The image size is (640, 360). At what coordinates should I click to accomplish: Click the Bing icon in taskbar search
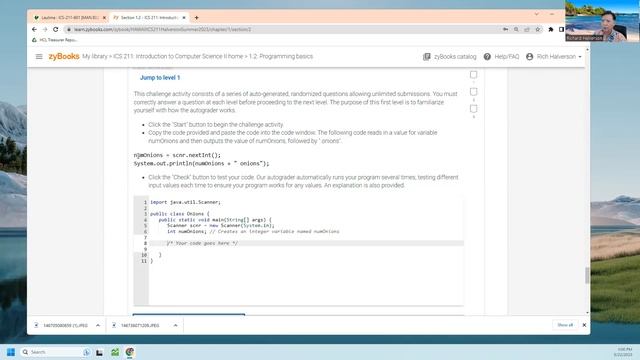[86, 352]
